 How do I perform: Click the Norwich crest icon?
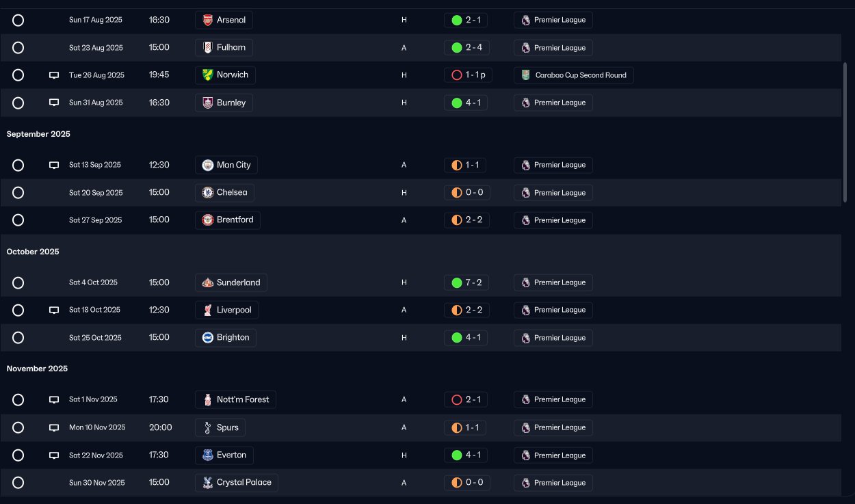pyautogui.click(x=208, y=75)
